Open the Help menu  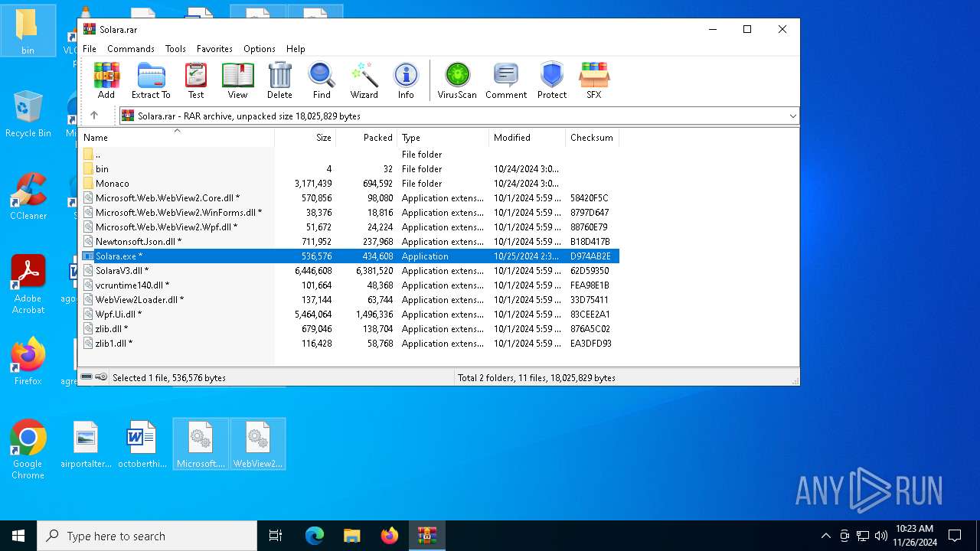point(296,48)
